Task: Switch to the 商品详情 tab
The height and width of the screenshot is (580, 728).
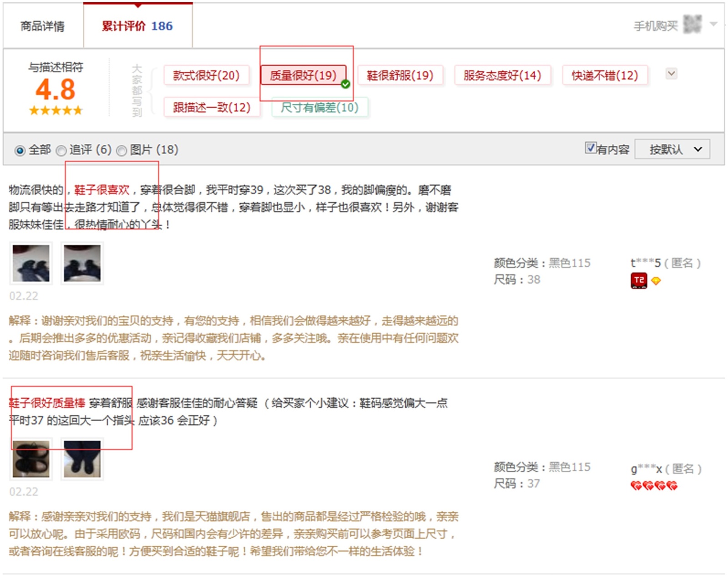Action: coord(43,26)
